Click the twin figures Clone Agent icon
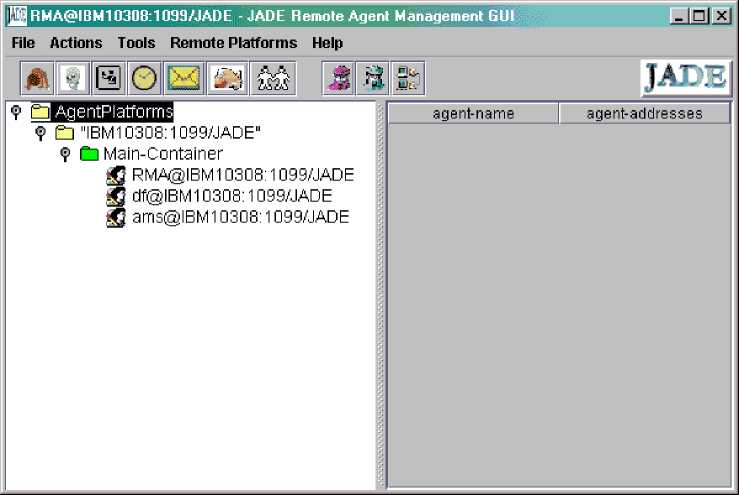Screen dimensions: 739x495 point(273,78)
